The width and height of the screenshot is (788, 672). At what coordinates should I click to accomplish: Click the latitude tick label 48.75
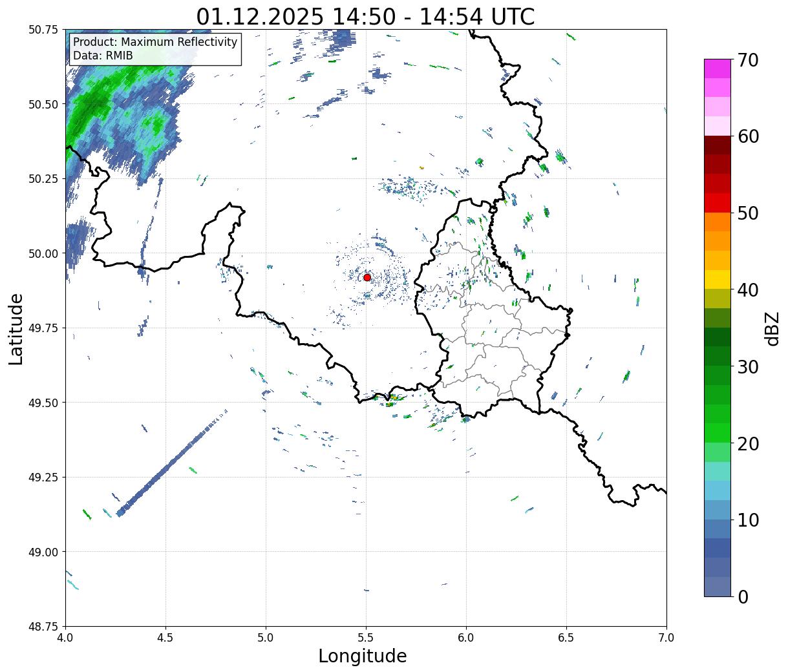point(43,626)
